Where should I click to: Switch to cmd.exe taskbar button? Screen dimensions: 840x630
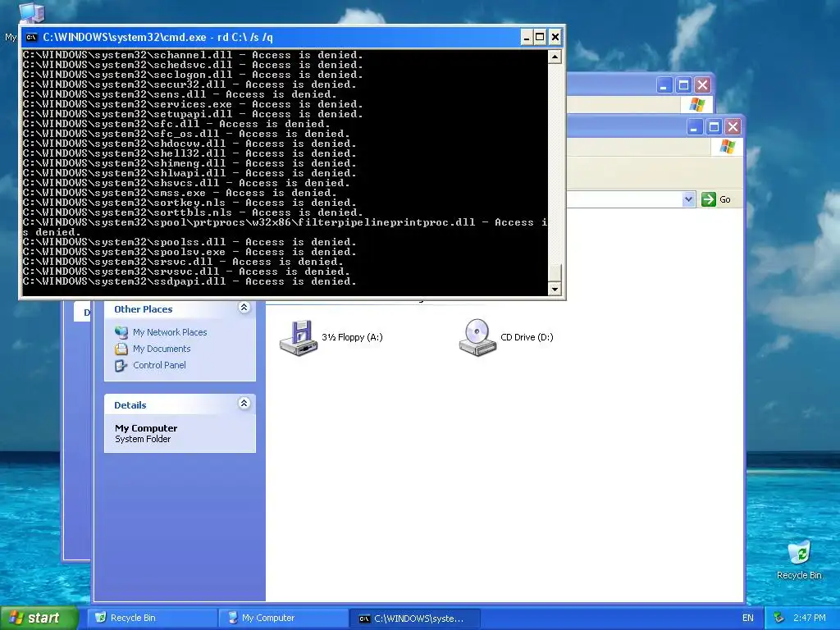414,618
